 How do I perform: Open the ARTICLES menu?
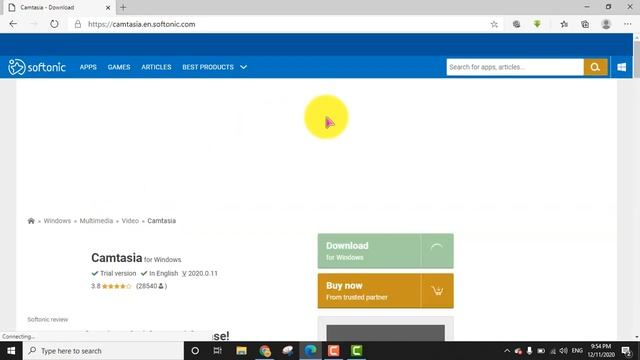pyautogui.click(x=156, y=67)
